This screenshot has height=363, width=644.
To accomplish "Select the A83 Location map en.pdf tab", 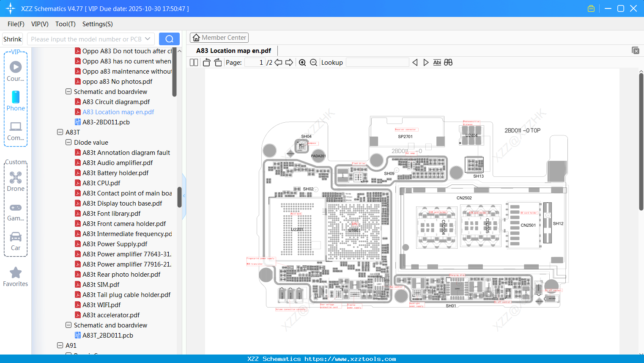I will [x=233, y=51].
